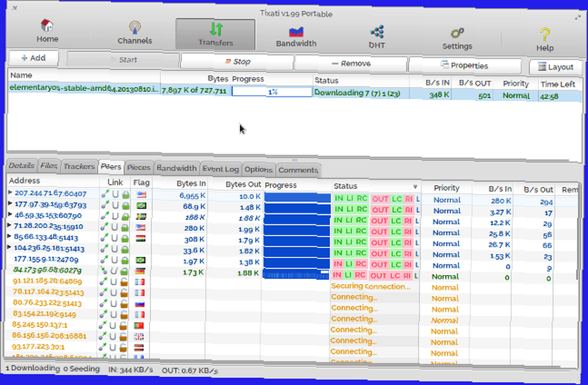588x385 pixels.
Task: Click the Add transfer button
Action: 34,58
